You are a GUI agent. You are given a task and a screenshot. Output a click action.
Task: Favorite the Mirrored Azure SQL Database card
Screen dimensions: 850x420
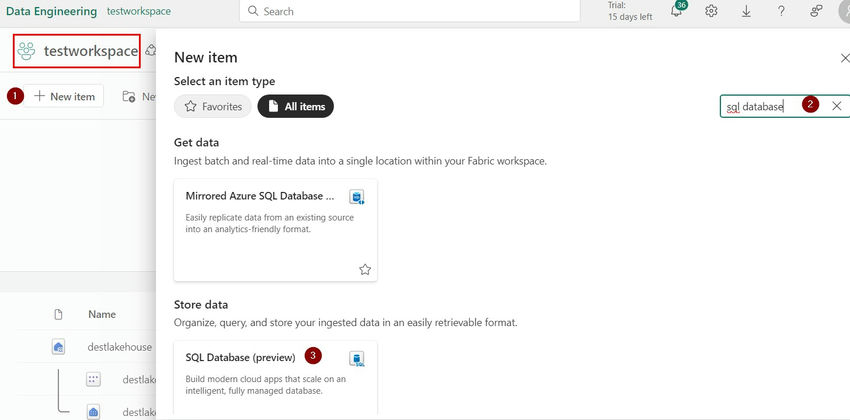tap(365, 269)
